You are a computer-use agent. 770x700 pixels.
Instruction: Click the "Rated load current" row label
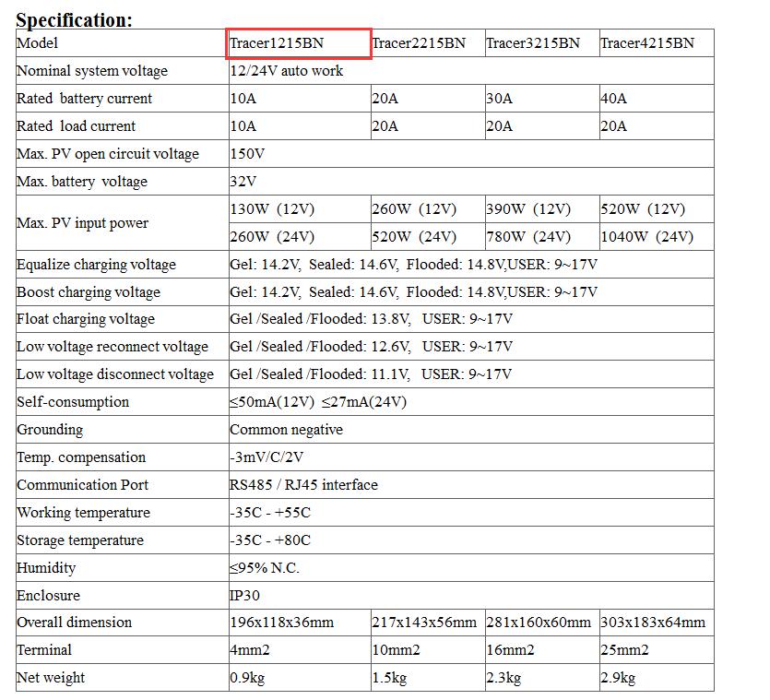click(77, 126)
